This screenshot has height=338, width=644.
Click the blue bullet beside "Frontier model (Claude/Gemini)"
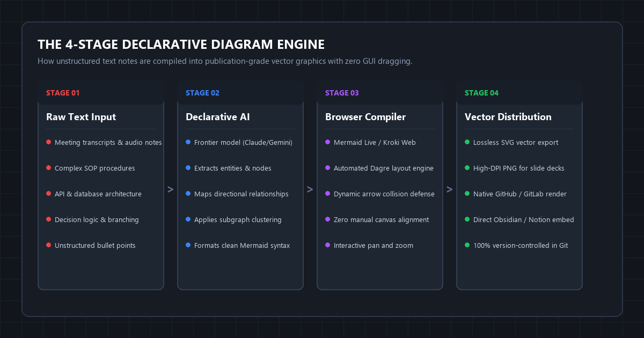pyautogui.click(x=188, y=142)
